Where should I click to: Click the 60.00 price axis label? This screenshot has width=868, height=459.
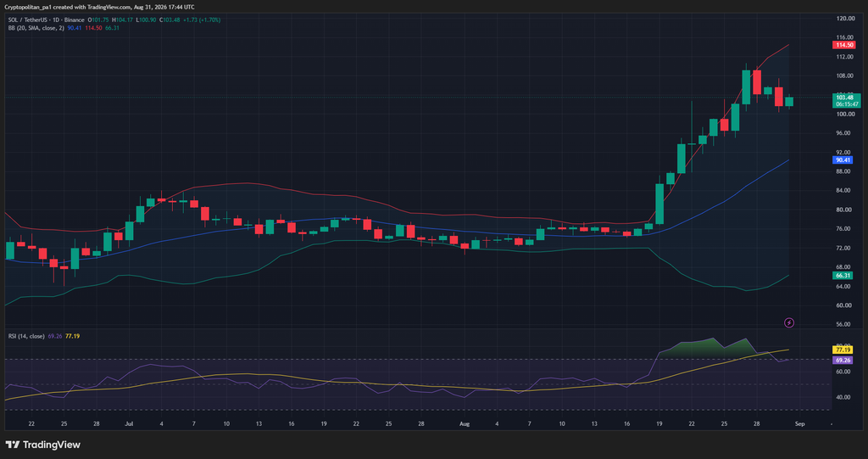845,305
